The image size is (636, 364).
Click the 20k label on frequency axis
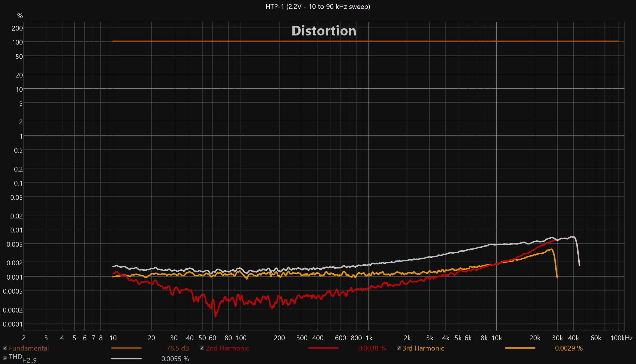click(x=535, y=338)
